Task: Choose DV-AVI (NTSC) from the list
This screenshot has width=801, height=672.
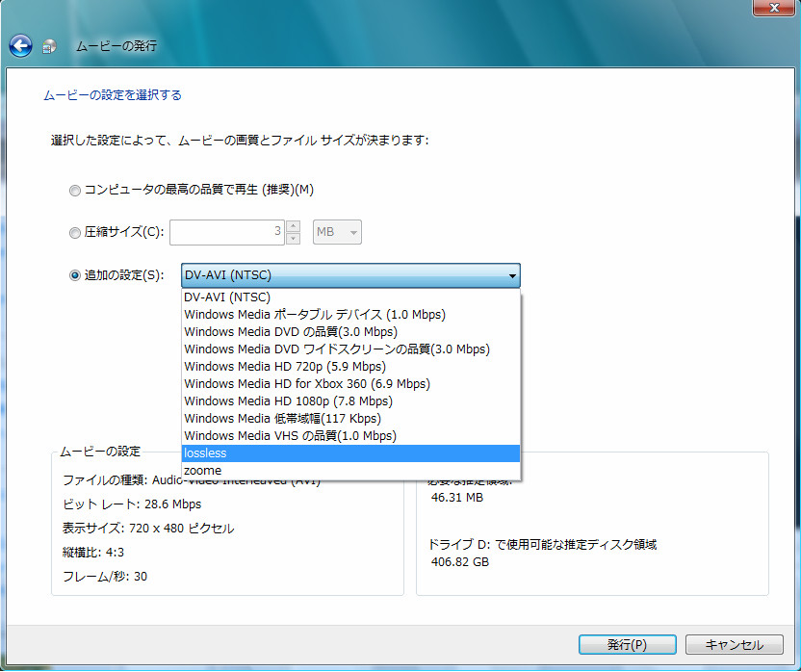Action: tap(227, 297)
